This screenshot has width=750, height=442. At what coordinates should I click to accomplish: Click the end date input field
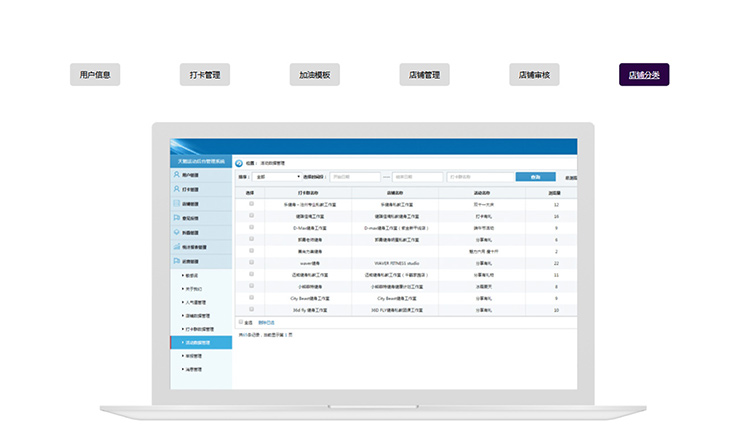[418, 177]
